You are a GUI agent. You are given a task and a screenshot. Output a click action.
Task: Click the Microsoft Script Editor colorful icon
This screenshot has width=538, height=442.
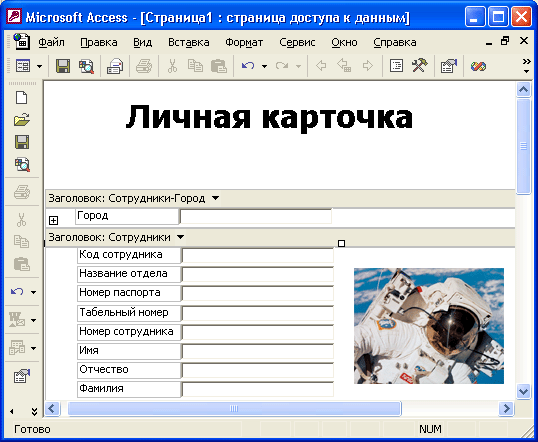[x=478, y=66]
